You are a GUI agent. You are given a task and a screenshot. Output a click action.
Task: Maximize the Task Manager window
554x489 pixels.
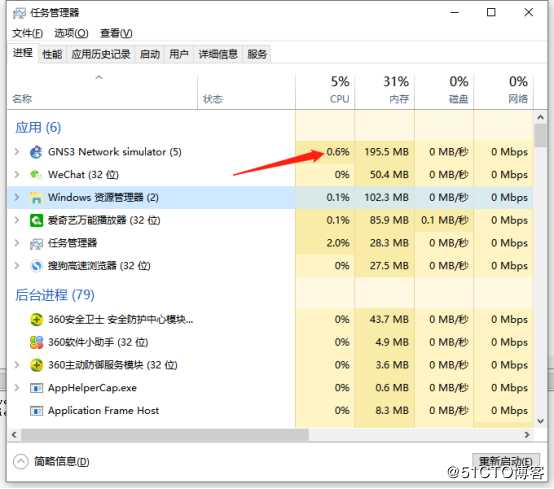(x=491, y=12)
